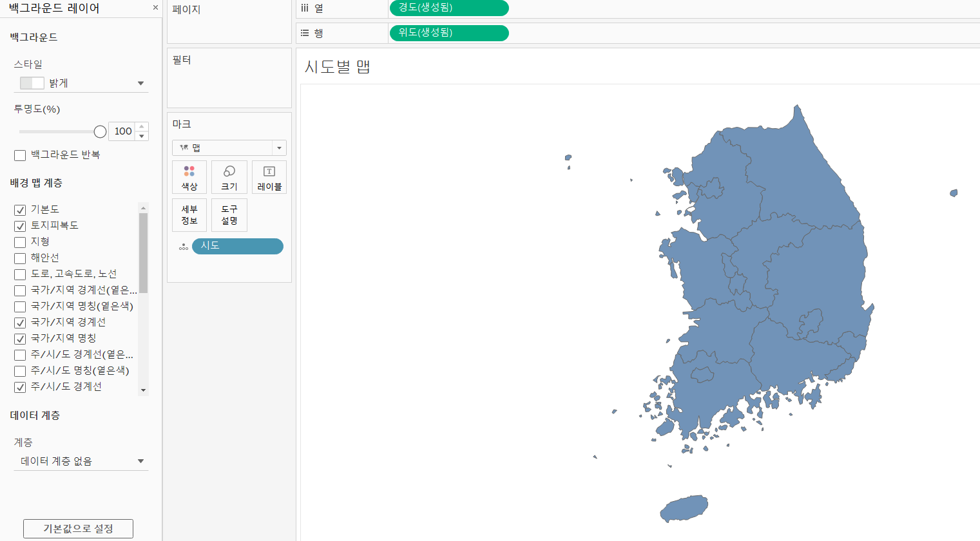Click the map icon in mark type selector
The image size is (980, 541).
pyautogui.click(x=184, y=147)
